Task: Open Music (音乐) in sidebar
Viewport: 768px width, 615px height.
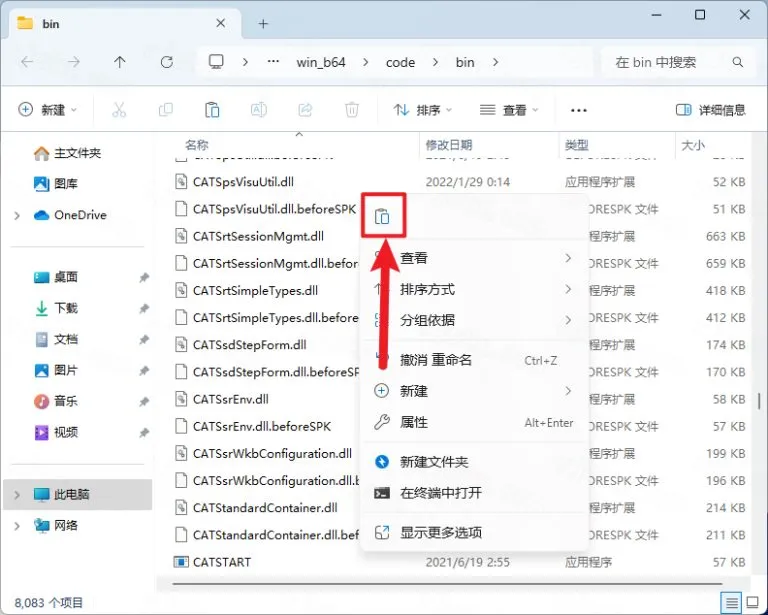Action: [56, 402]
